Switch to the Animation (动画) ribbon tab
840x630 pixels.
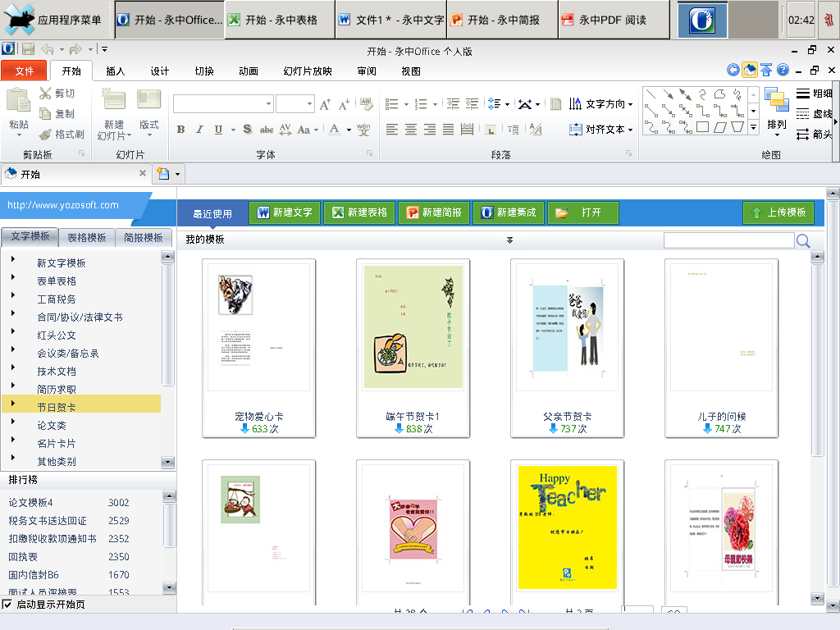(248, 71)
